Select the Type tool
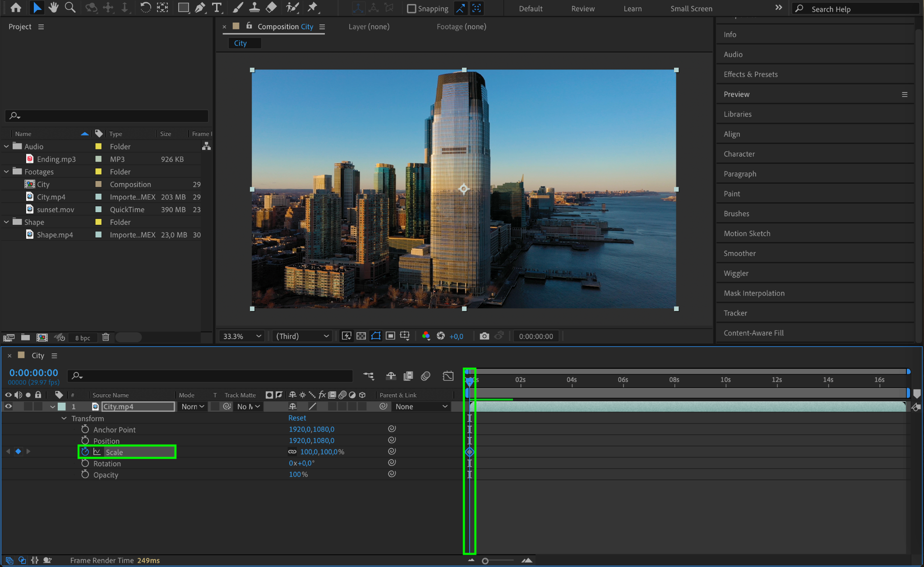 [217, 8]
